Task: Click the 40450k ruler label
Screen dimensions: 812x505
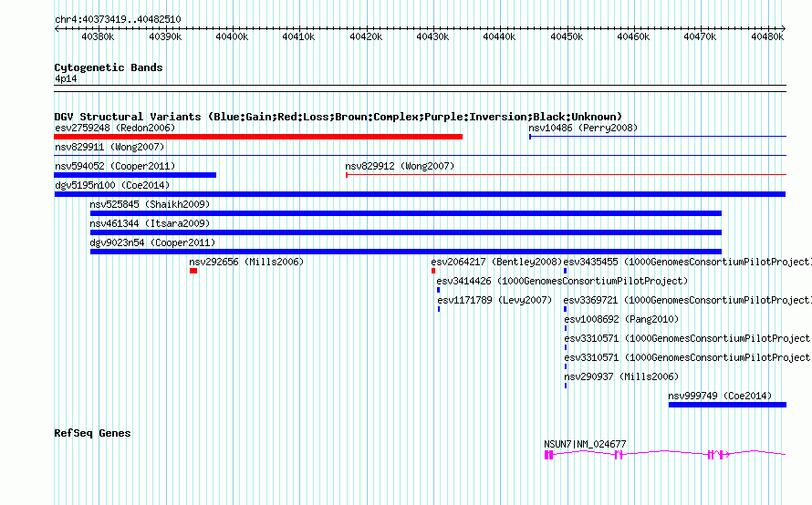Action: coord(567,36)
